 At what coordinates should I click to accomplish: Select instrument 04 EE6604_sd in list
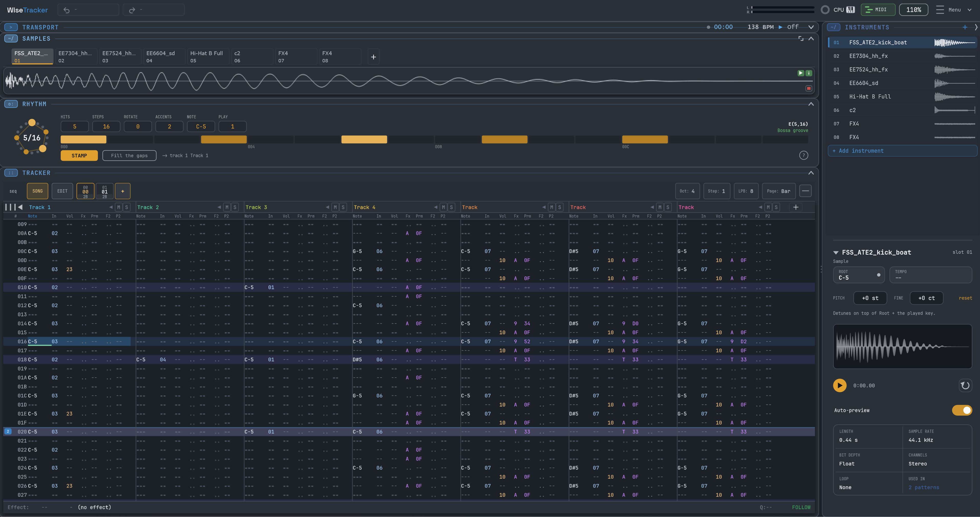click(902, 83)
